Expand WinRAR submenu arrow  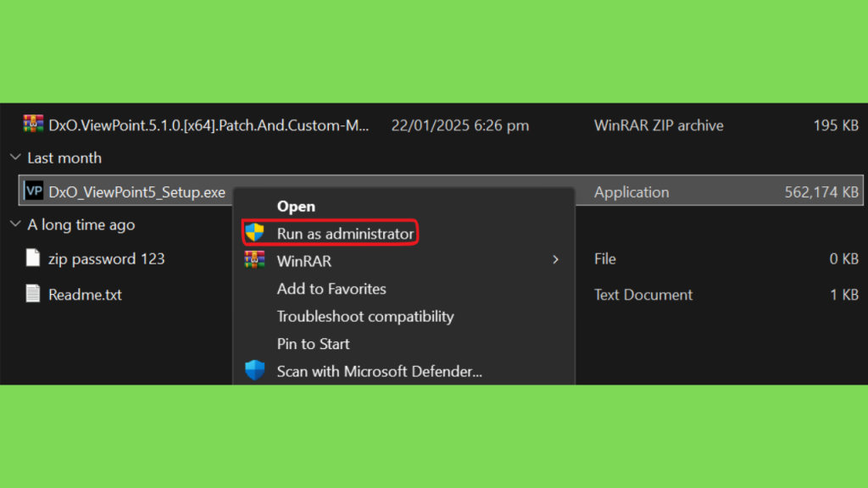point(555,259)
